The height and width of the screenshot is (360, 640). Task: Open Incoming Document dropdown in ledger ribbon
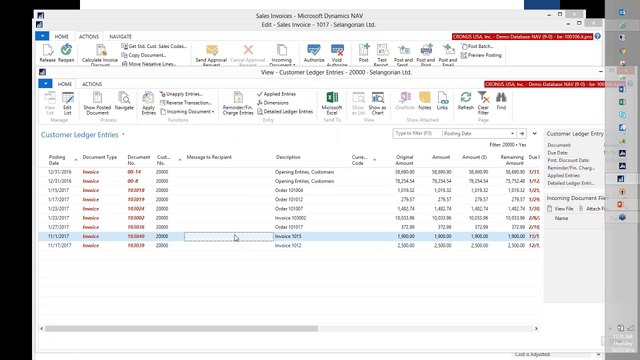(187, 111)
